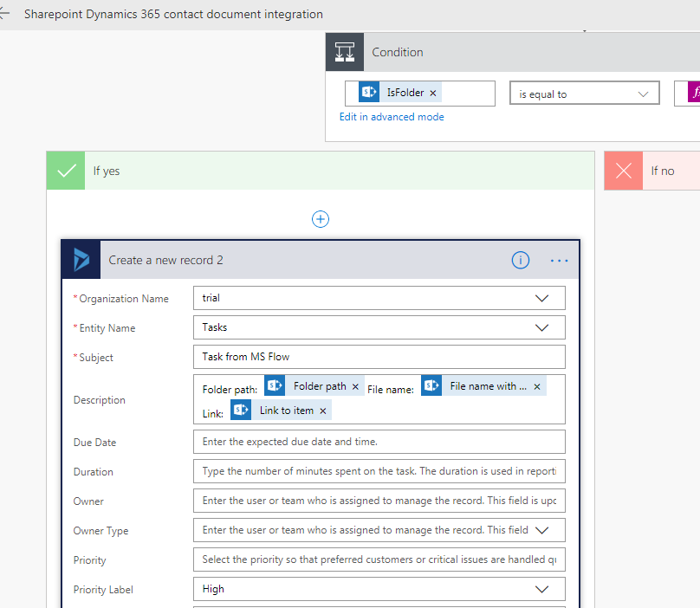Show info for Create a new record 2
The image size is (700, 608).
pos(520,260)
